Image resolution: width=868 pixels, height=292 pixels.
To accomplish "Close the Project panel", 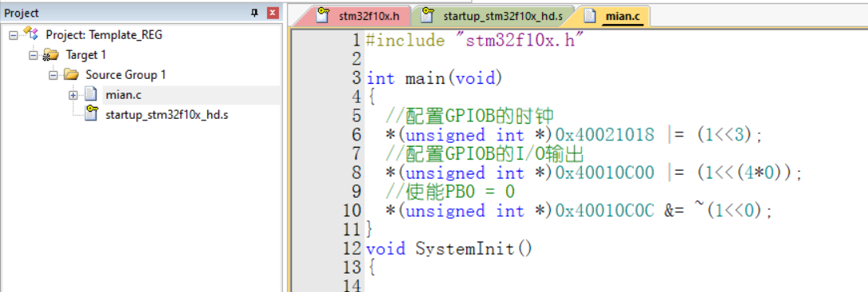I will (272, 13).
